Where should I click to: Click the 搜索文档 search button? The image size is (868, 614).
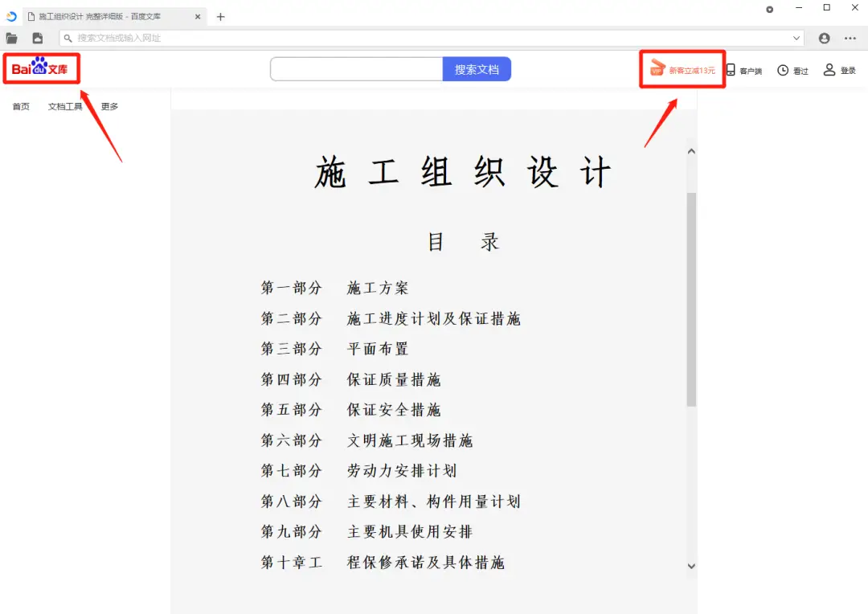point(477,69)
